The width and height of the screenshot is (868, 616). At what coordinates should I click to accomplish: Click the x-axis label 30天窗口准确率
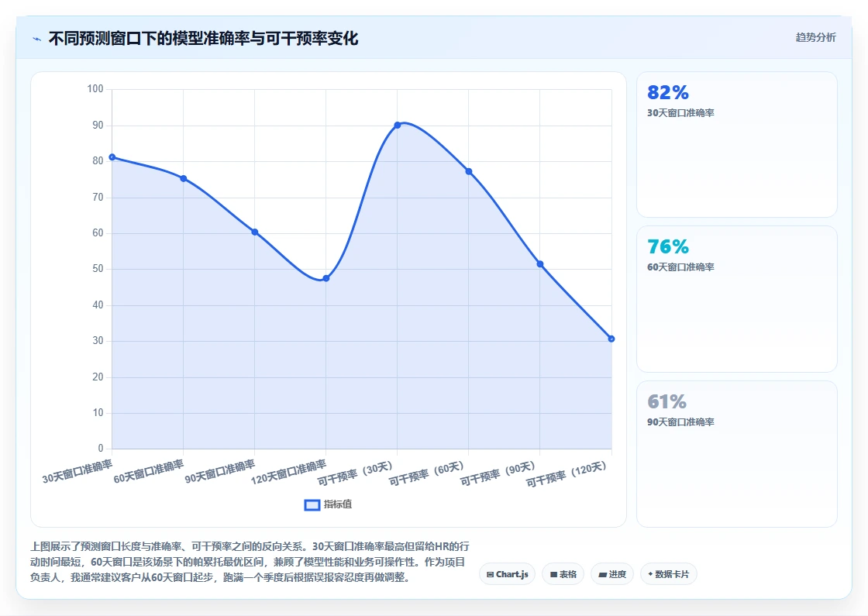pos(77,472)
